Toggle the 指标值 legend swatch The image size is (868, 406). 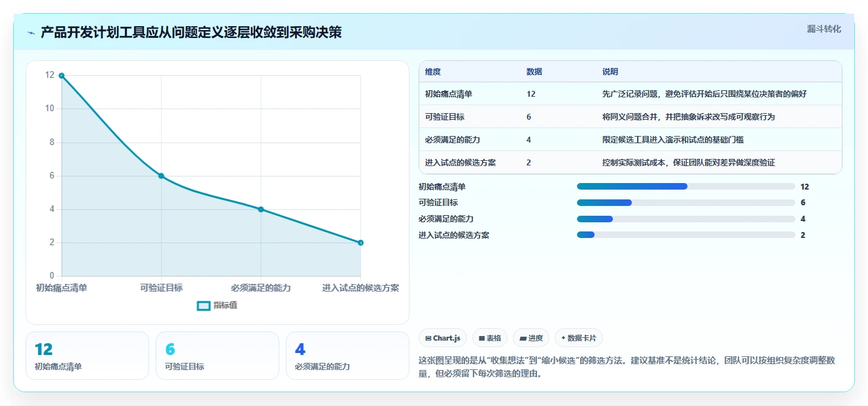click(204, 305)
